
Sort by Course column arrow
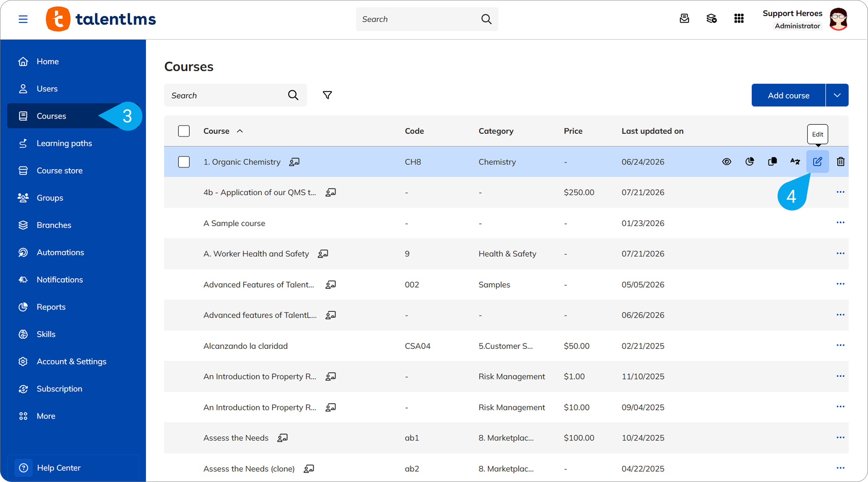[240, 131]
